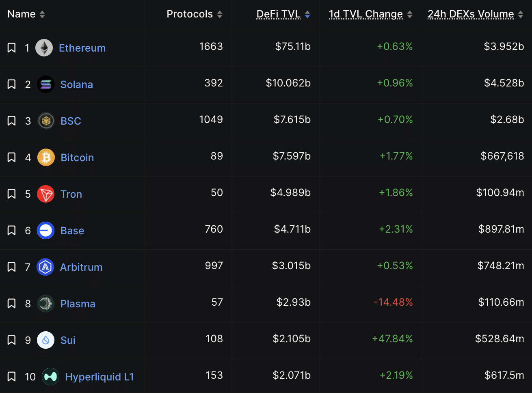
Task: Click the BSC chain logo icon
Action: pos(46,121)
